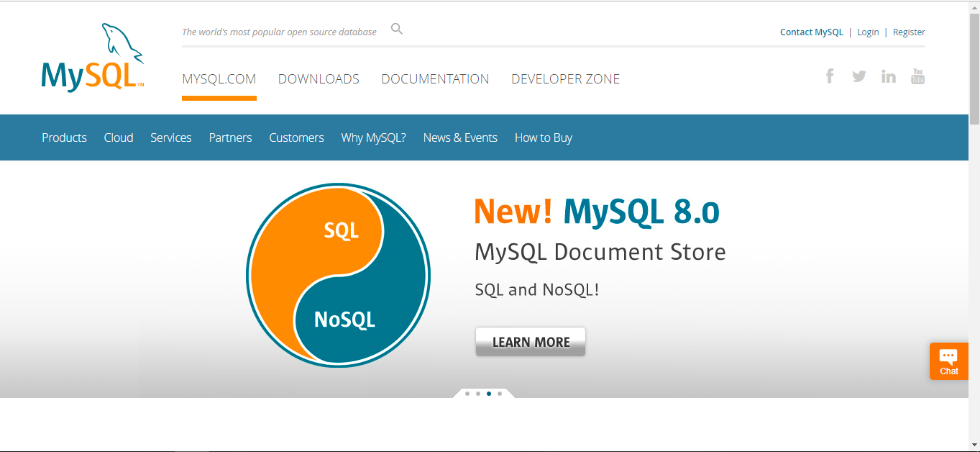Open the Products menu
980x452 pixels.
[x=64, y=137]
